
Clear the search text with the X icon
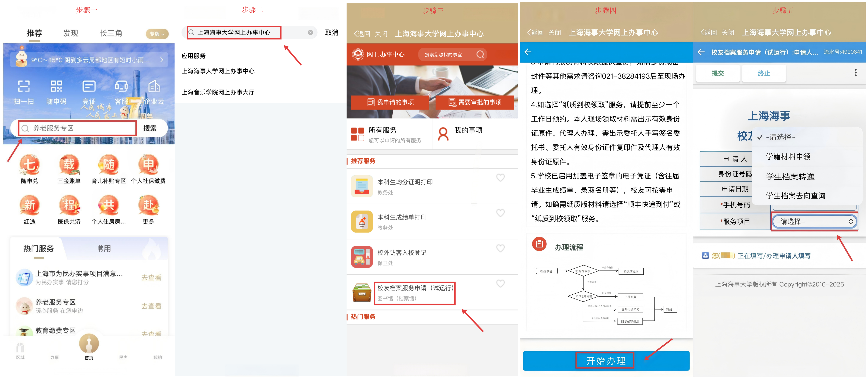click(x=310, y=32)
